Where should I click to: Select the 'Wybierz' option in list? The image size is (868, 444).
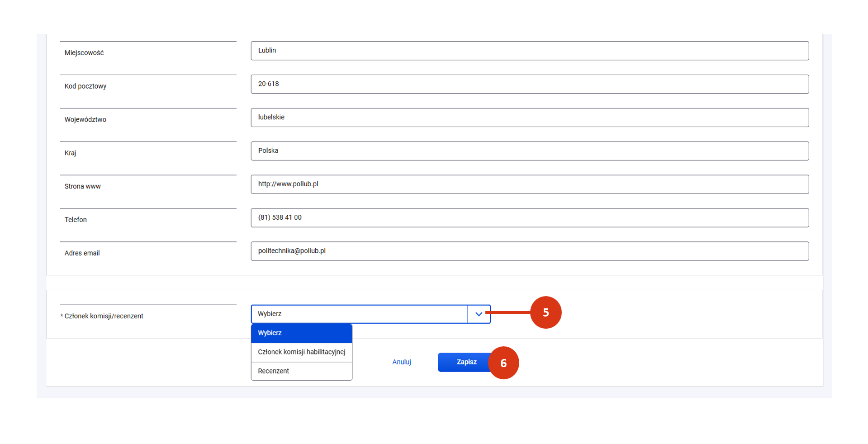point(301,333)
